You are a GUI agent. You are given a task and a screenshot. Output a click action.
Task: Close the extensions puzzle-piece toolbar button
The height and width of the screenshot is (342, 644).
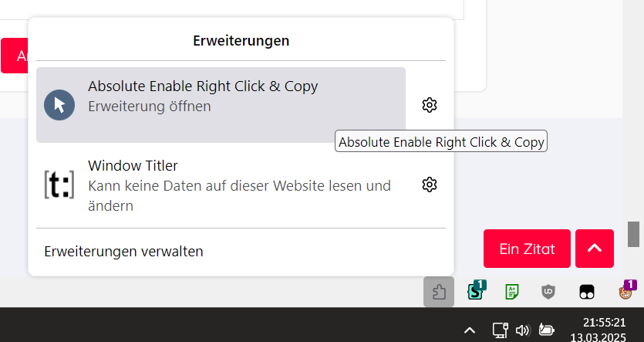[x=439, y=292]
